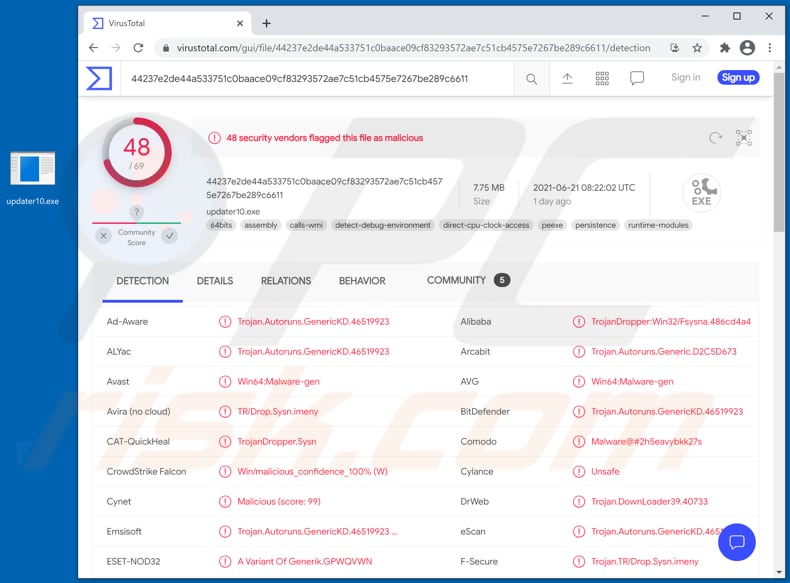Click Avira TR/Drop.Sysn.imeny detection
Image resolution: width=790 pixels, height=583 pixels.
click(x=278, y=412)
